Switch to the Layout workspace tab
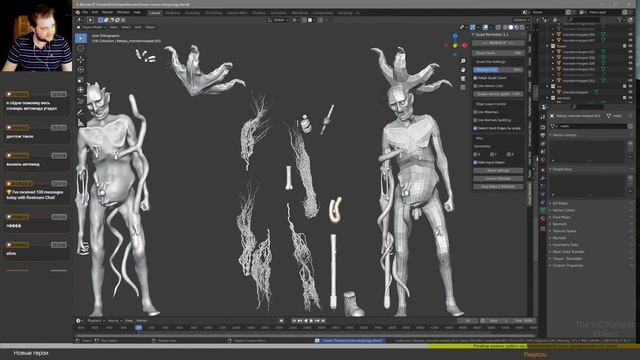The height and width of the screenshot is (360, 640). tap(155, 13)
